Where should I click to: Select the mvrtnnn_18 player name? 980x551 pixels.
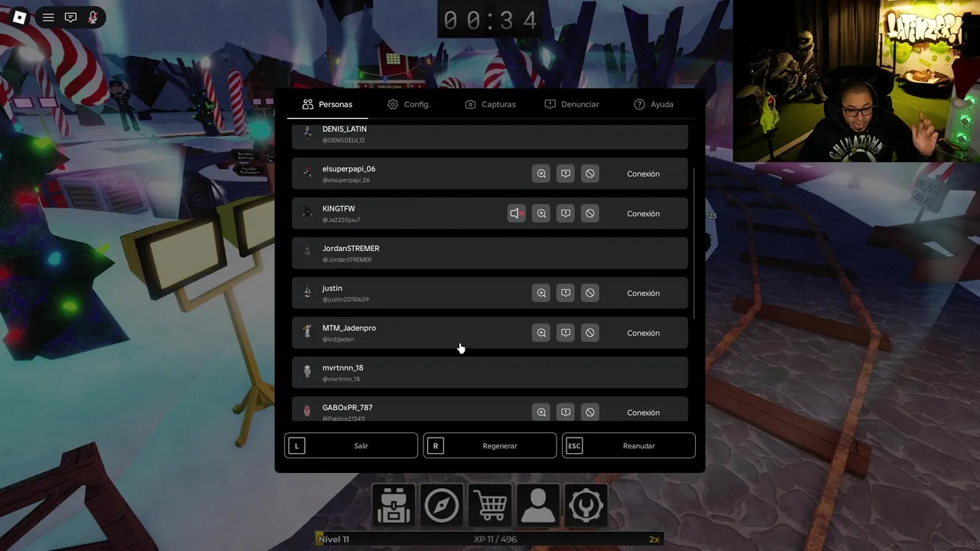[x=342, y=367]
